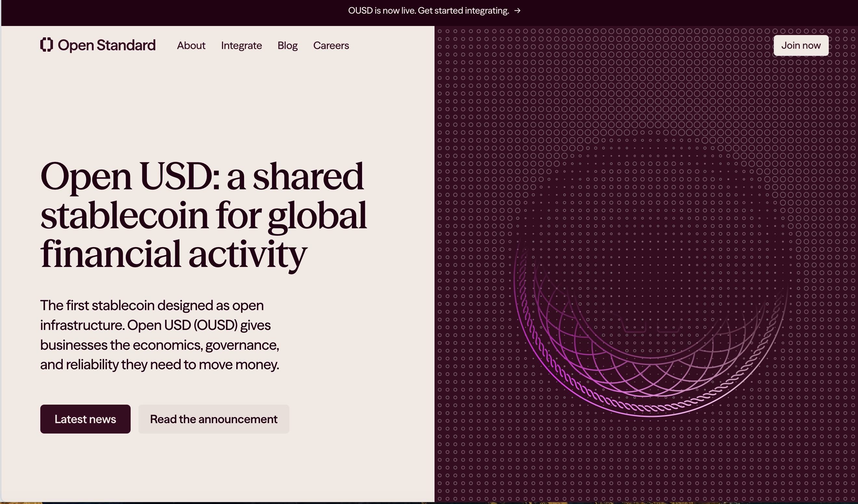This screenshot has width=858, height=504.
Task: Click the arrow icon in the OUSD banner
Action: 517,10
